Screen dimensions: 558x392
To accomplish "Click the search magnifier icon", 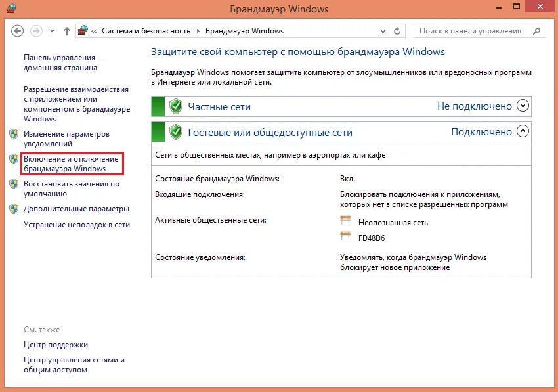I will click(x=536, y=31).
